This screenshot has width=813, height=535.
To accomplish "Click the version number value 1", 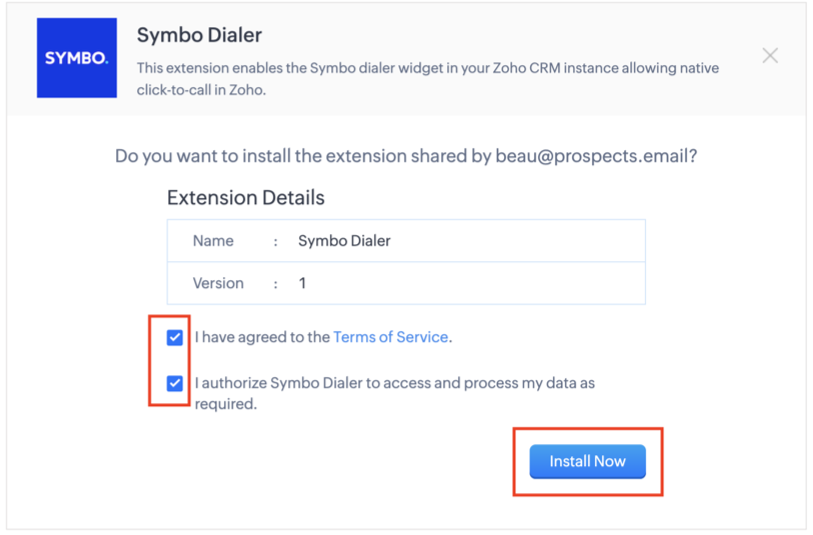I will tap(302, 283).
